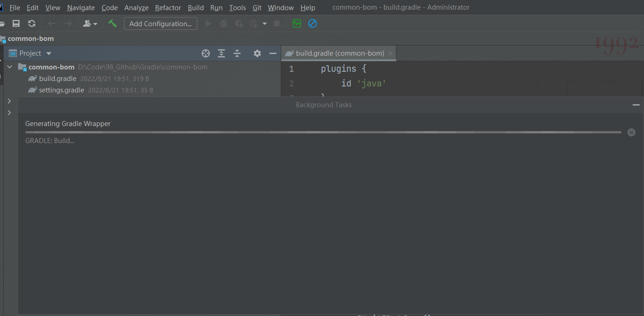Screen dimensions: 644x316
Task: Select Opened File using the crosshair icon
Action: click(x=206, y=53)
